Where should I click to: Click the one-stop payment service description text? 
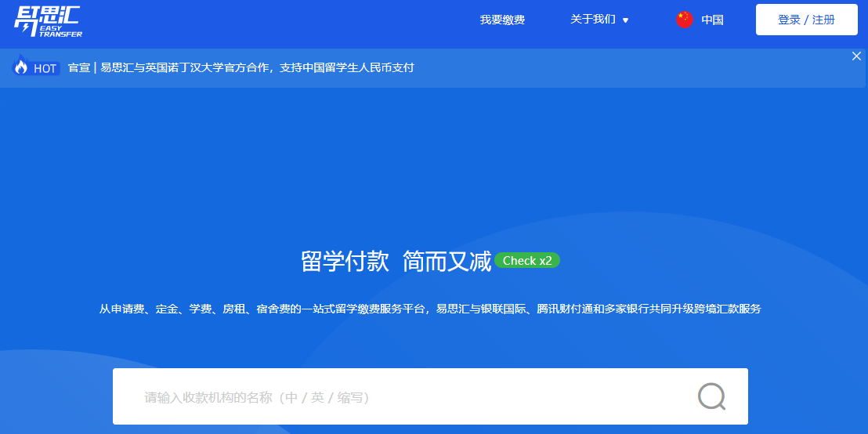coord(430,309)
